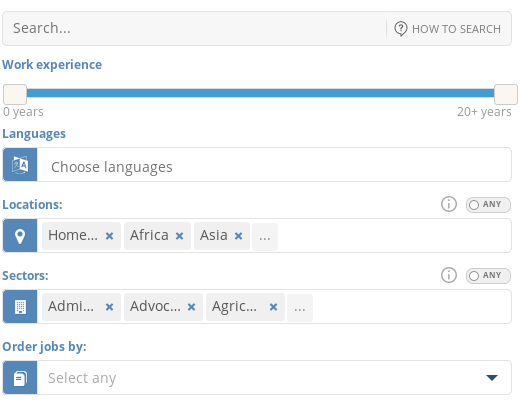Image resolution: width=526 pixels, height=414 pixels.
Task: Show more sectors via the ellipsis chip
Action: point(300,308)
